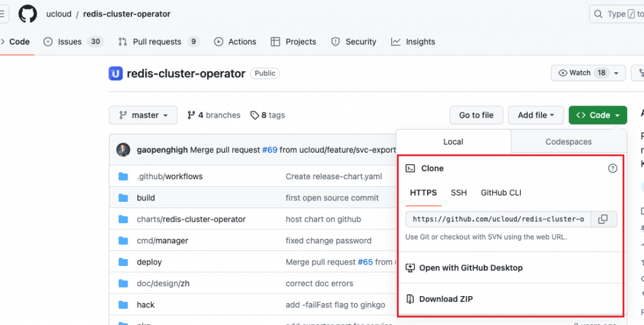Open the gaopenghigh author link
The height and width of the screenshot is (325, 644).
pyautogui.click(x=162, y=150)
